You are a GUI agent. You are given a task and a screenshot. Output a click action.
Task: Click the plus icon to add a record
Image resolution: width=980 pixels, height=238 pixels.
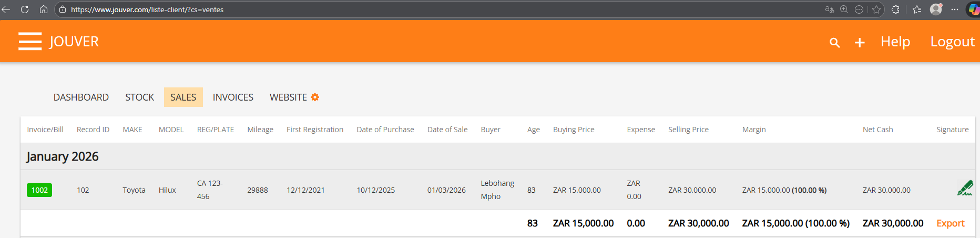point(860,43)
